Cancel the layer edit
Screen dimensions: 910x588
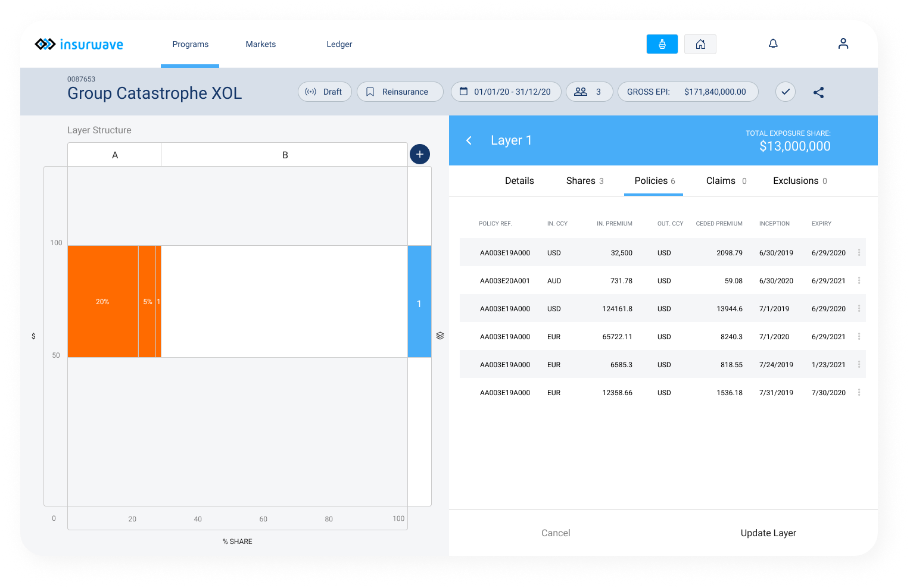coord(556,533)
